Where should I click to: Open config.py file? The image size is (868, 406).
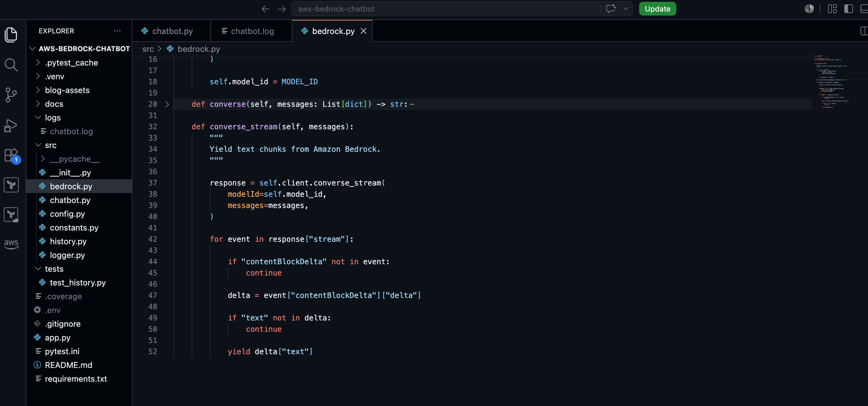click(79, 214)
